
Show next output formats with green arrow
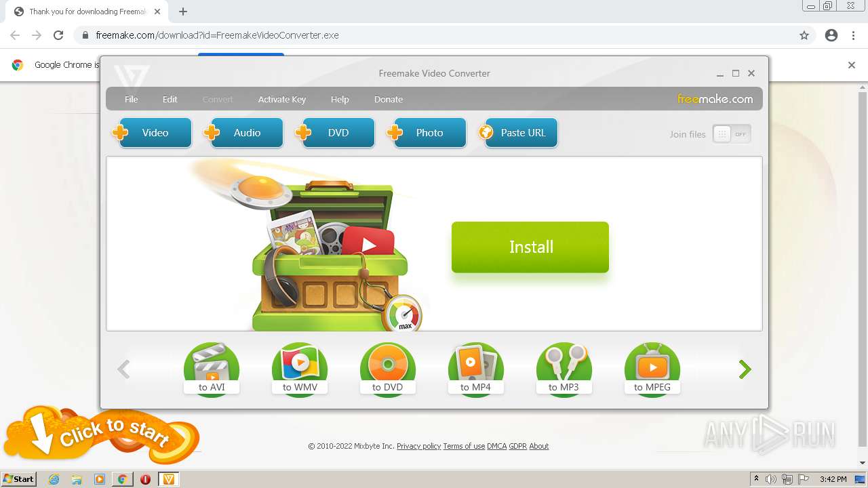coord(745,369)
